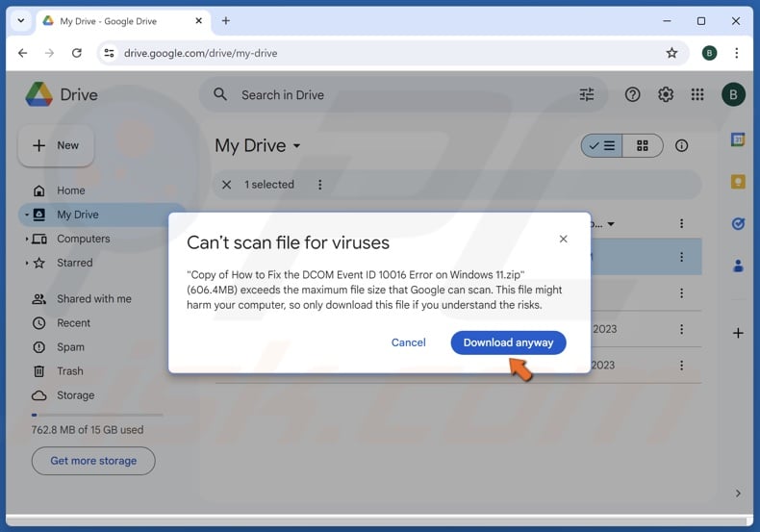Viewport: 760px width, 532px height.
Task: Open Recent files in sidebar
Action: coord(73,323)
